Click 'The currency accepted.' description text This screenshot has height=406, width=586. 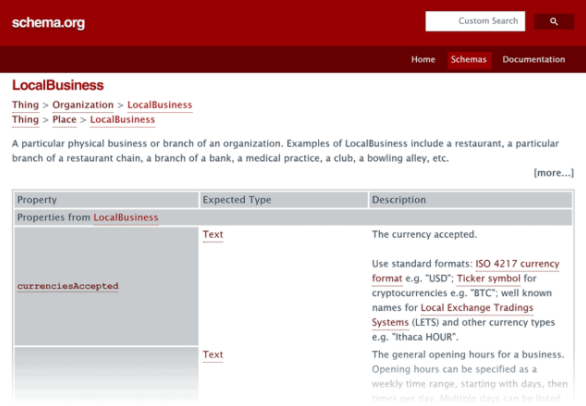click(425, 235)
